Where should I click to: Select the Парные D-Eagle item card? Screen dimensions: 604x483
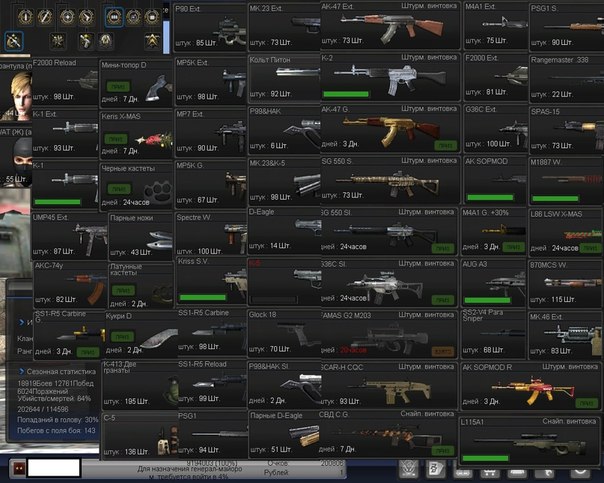click(x=285, y=434)
